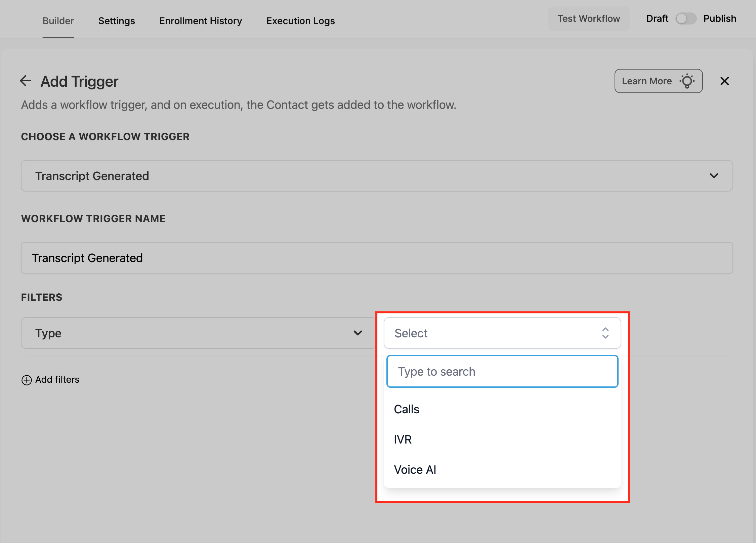Click the Test Workflow button
Image resolution: width=756 pixels, height=543 pixels.
(x=589, y=18)
